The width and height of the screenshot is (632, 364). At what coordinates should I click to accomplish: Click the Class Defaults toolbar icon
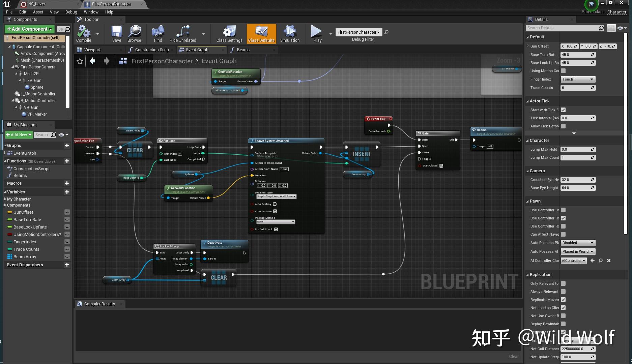point(261,33)
